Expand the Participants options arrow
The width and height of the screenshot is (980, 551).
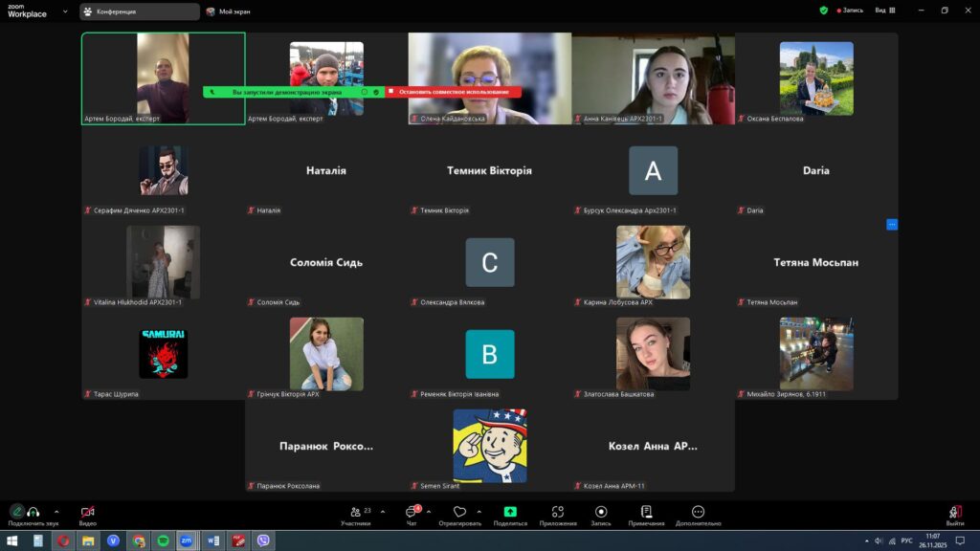[383, 512]
